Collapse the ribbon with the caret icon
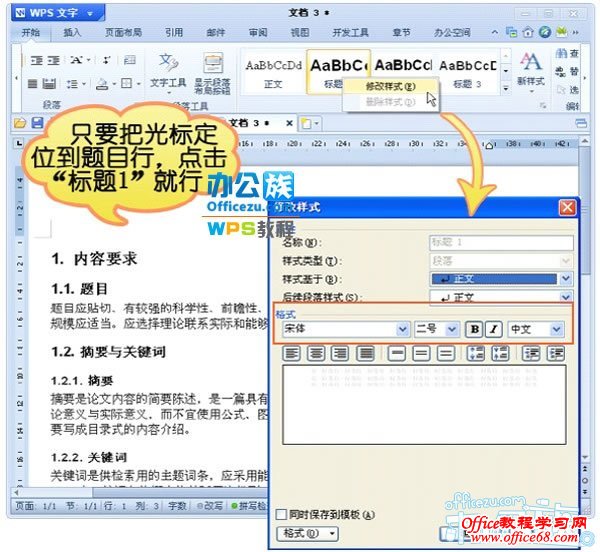The image size is (600, 552). (x=494, y=33)
